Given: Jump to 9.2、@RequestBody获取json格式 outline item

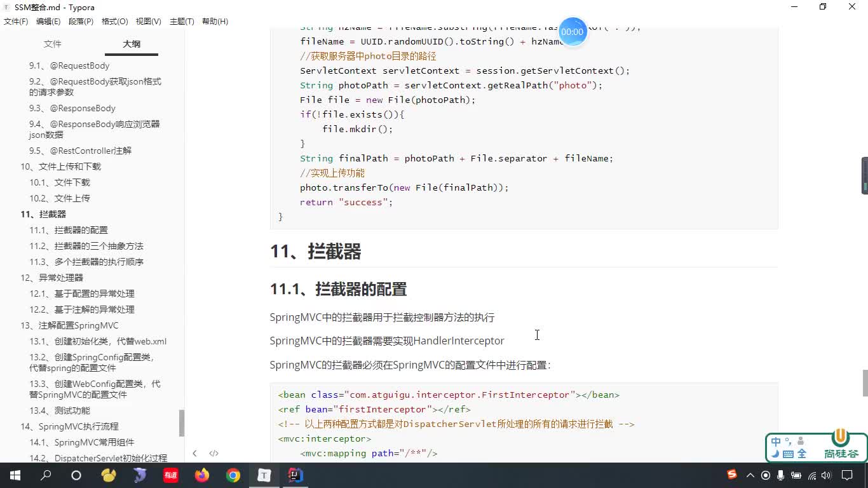Looking at the screenshot, I should tap(95, 86).
